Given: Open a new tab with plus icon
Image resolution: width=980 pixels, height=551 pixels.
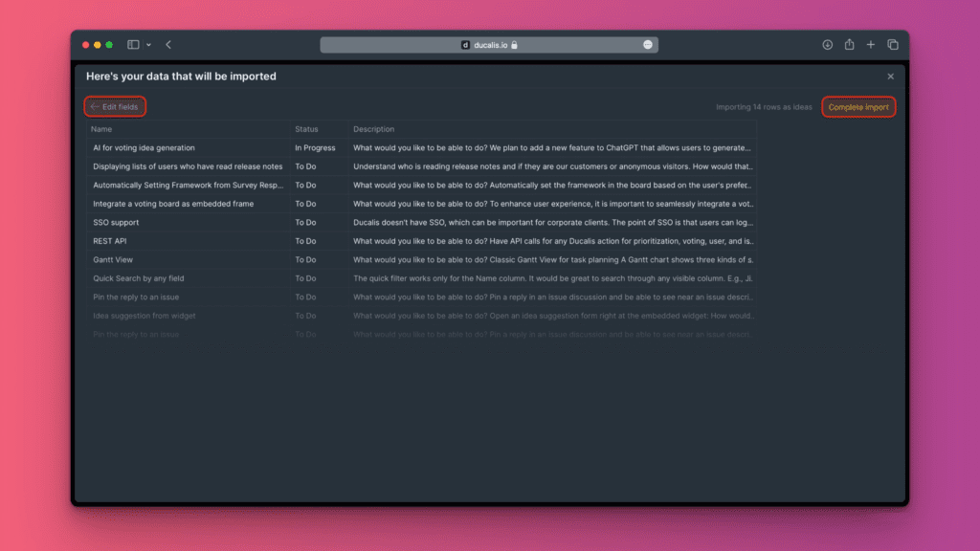Looking at the screenshot, I should coord(871,45).
